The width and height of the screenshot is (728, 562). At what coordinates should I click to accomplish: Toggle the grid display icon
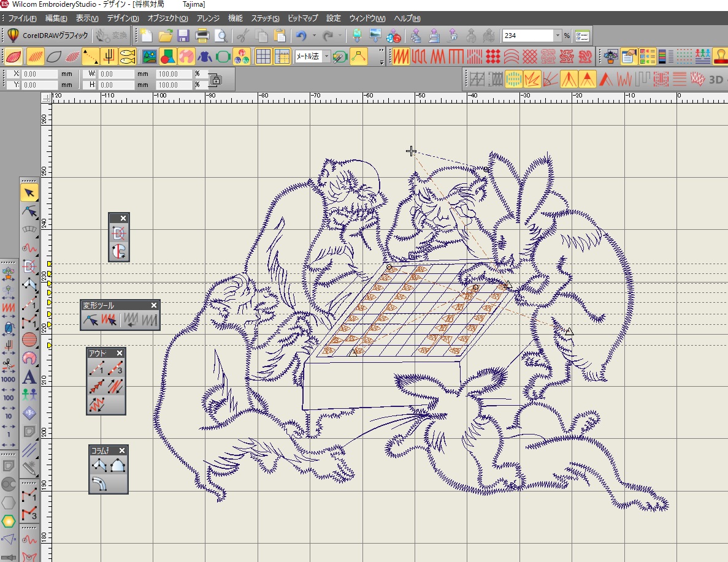[263, 56]
